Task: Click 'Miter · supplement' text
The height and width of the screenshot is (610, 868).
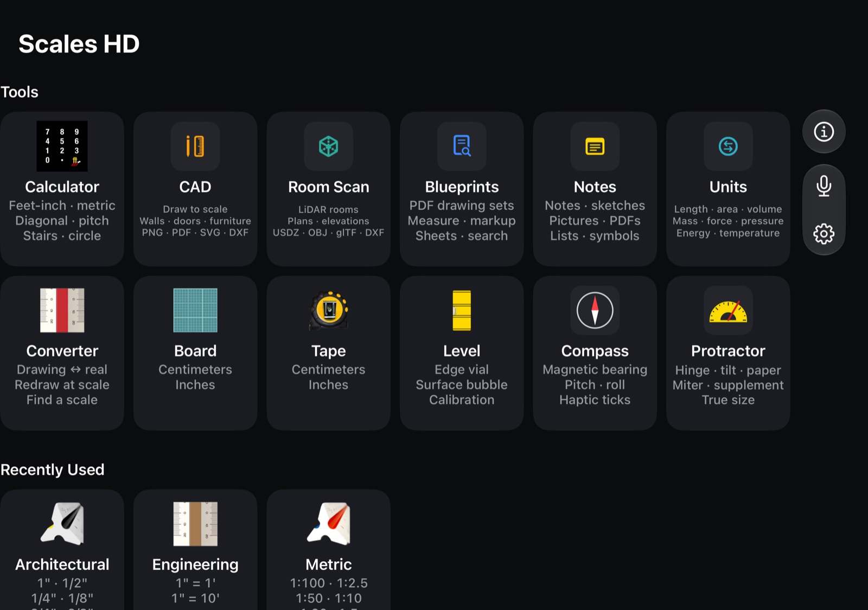Action: coord(728,386)
